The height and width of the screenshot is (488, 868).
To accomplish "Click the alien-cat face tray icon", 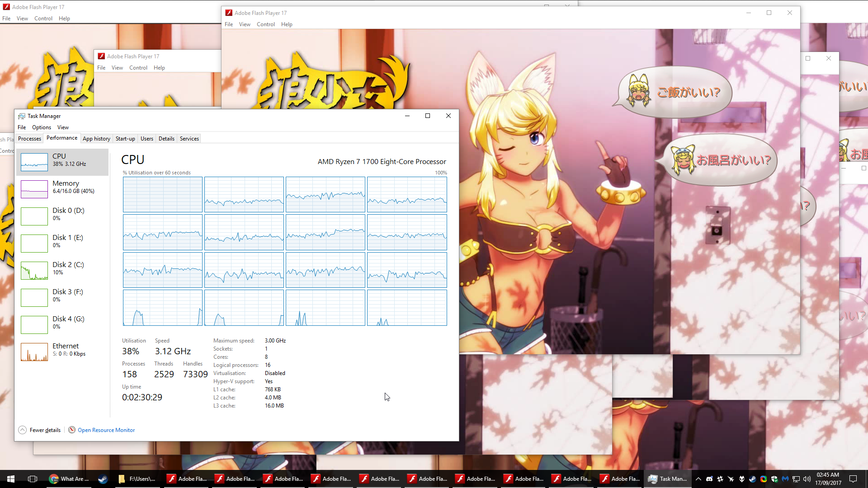I will (742, 479).
